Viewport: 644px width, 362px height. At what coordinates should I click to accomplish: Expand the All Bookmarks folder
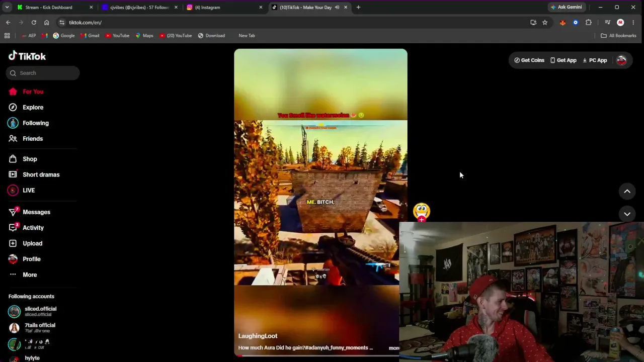[x=618, y=36]
